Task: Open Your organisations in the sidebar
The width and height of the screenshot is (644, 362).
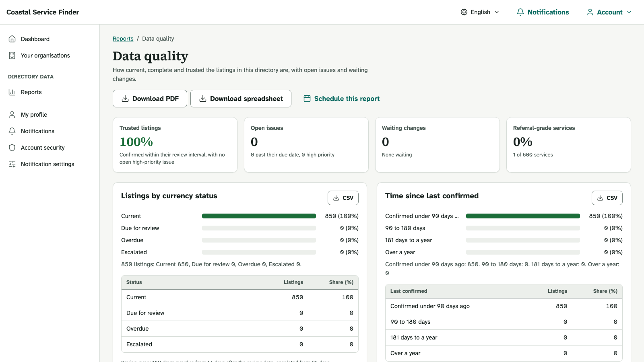Action: pos(50,56)
